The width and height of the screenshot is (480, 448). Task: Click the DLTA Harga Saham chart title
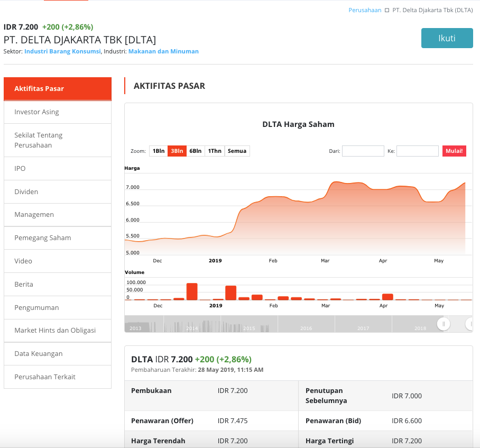(x=299, y=124)
